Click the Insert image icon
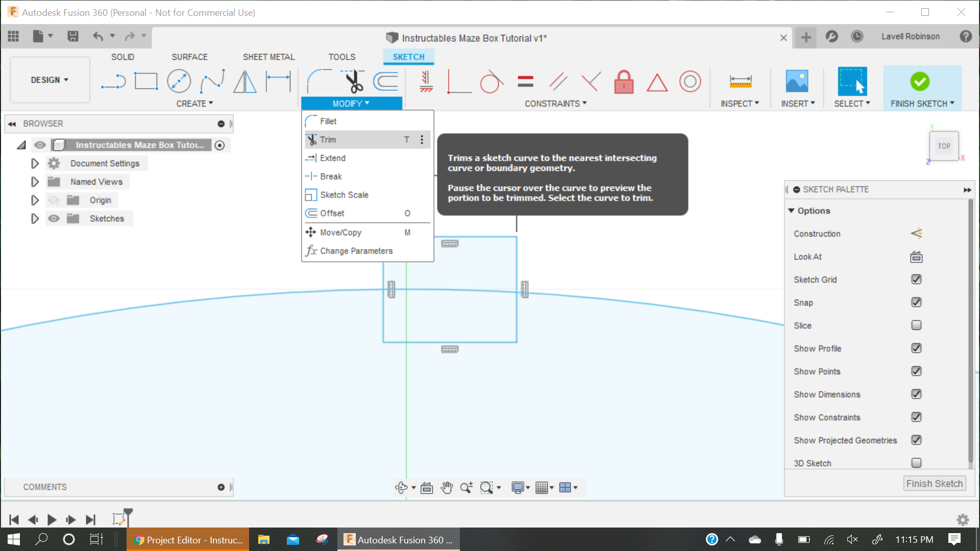980x551 pixels. point(797,82)
